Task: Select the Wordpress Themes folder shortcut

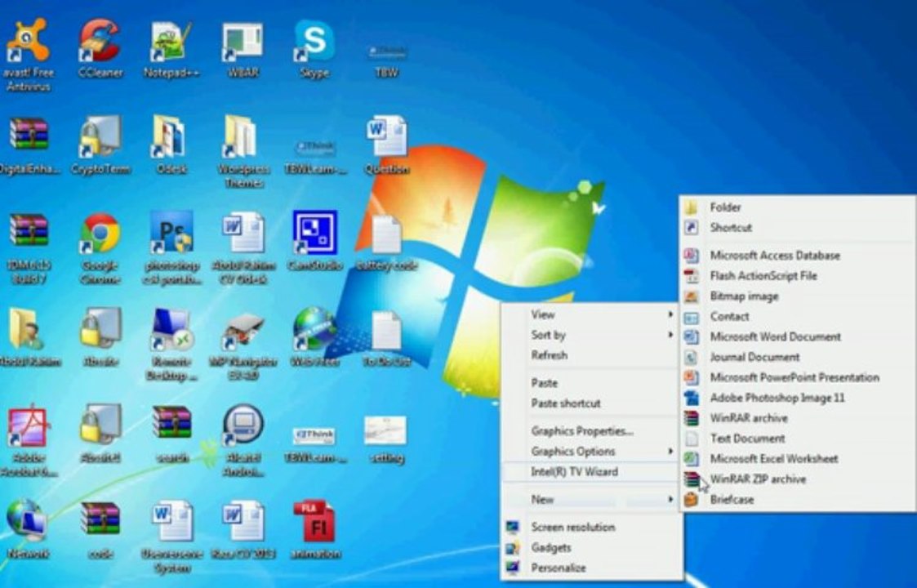Action: 243,151
